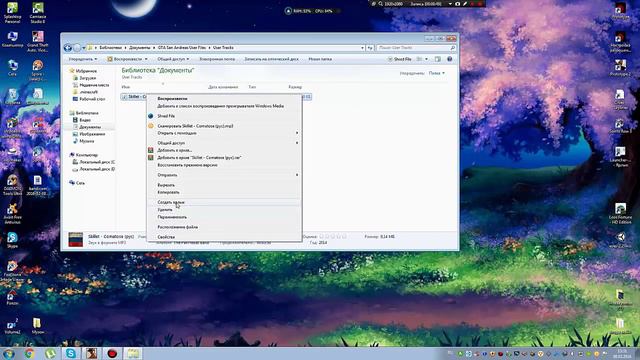Screen dimensions: 640x360
Task: Click the address bar refresh icon
Action: point(370,48)
